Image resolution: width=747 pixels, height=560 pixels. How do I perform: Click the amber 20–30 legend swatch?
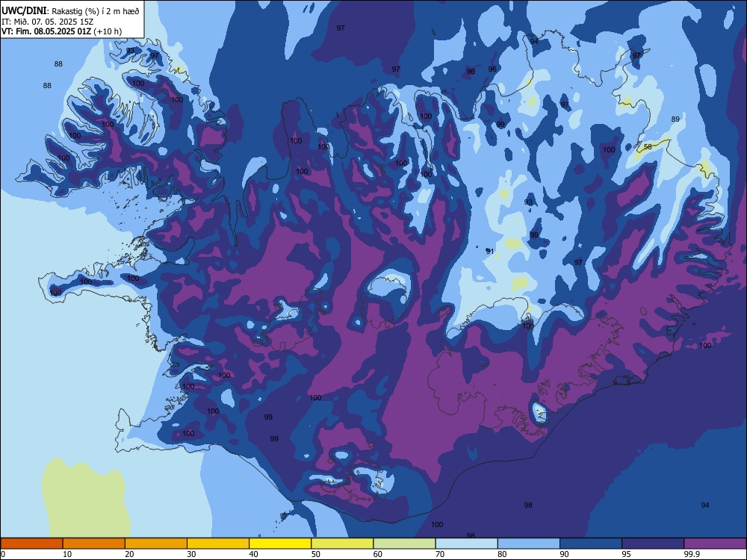(156, 544)
